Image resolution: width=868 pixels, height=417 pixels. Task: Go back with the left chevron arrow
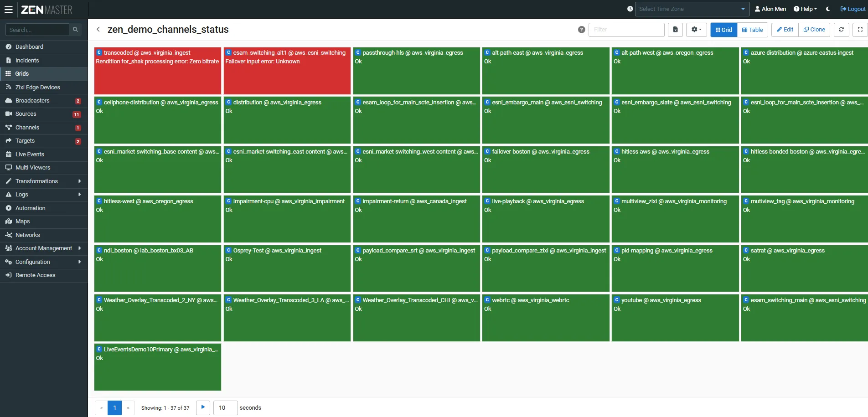[x=98, y=30]
